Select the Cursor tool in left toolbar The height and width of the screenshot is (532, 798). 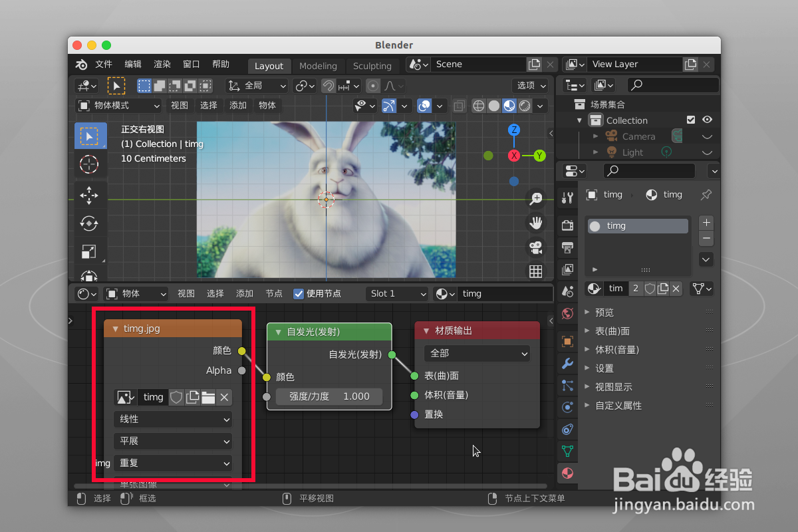pyautogui.click(x=90, y=164)
